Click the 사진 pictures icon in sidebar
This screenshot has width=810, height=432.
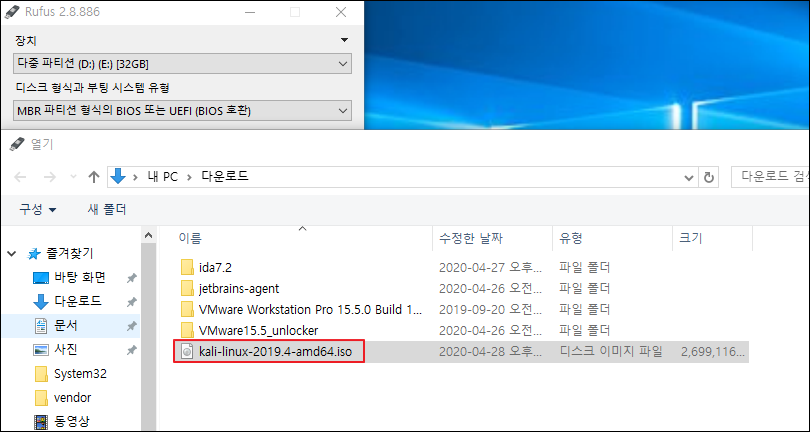(40, 350)
